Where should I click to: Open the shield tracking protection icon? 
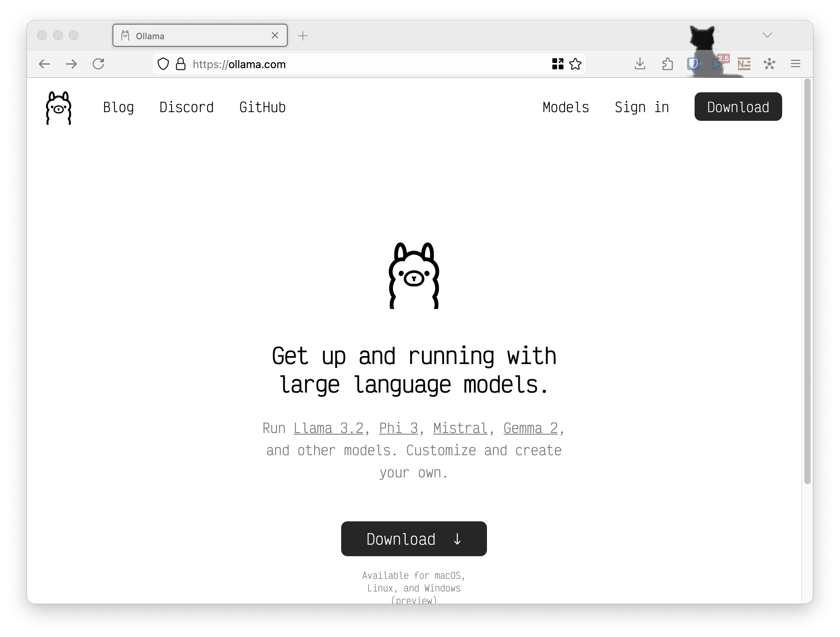click(163, 64)
